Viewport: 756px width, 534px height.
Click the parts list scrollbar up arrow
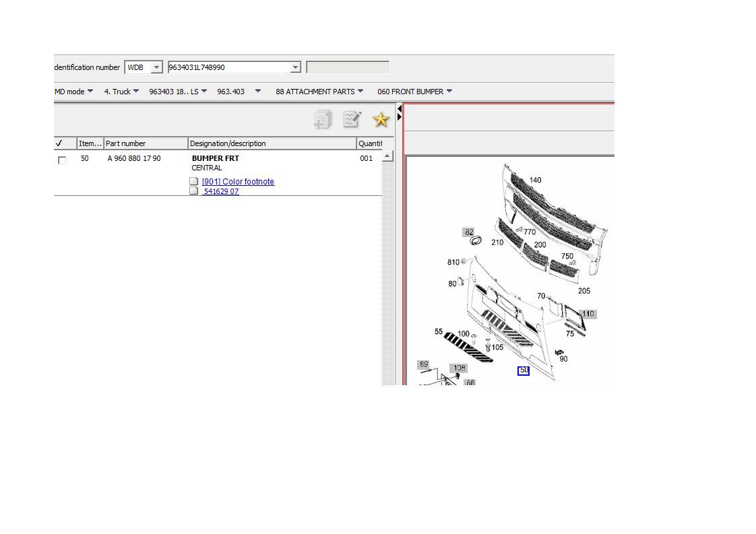coord(387,156)
